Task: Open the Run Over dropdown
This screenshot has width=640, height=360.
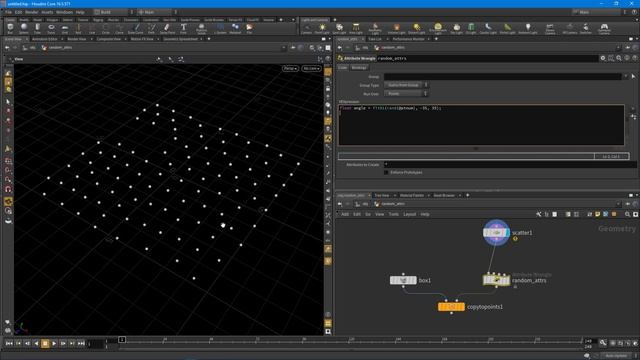Action: 406,94
